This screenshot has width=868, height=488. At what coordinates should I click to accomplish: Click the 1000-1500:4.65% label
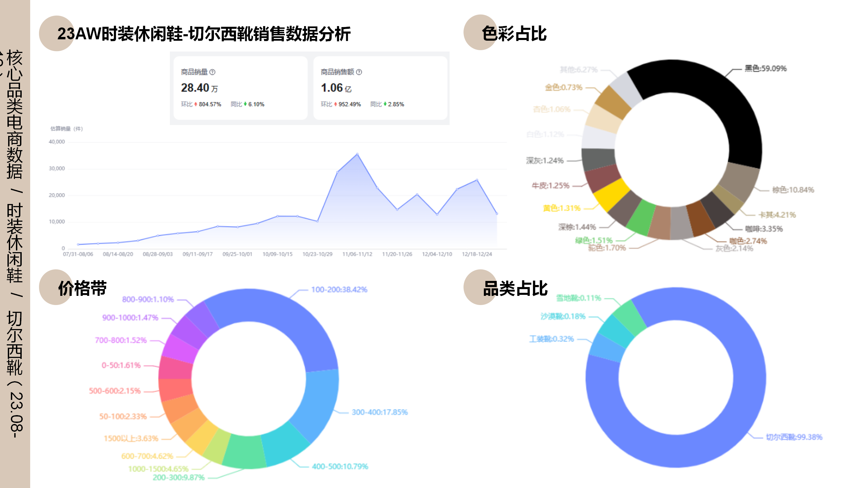[x=158, y=469]
